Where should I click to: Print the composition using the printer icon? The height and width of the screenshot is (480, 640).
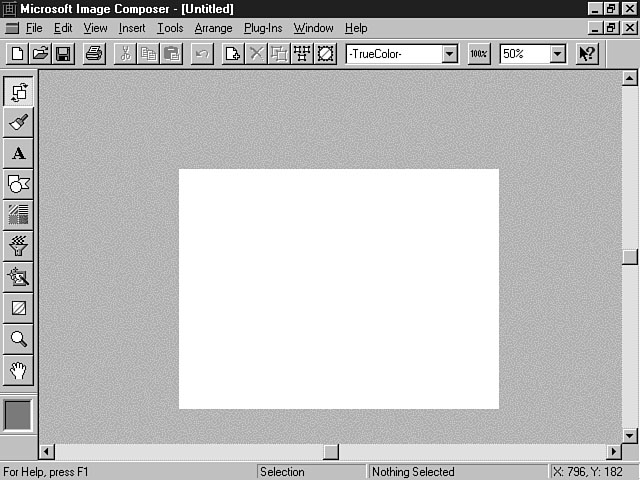94,54
